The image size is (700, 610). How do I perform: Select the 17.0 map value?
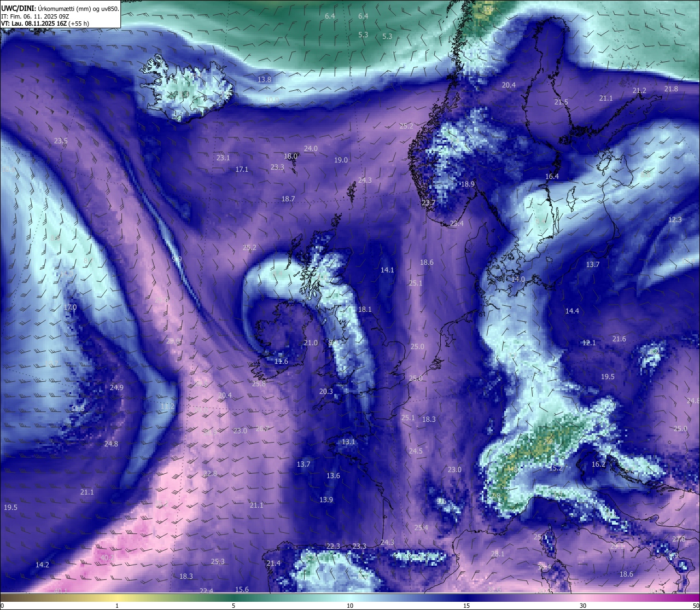tap(70, 307)
